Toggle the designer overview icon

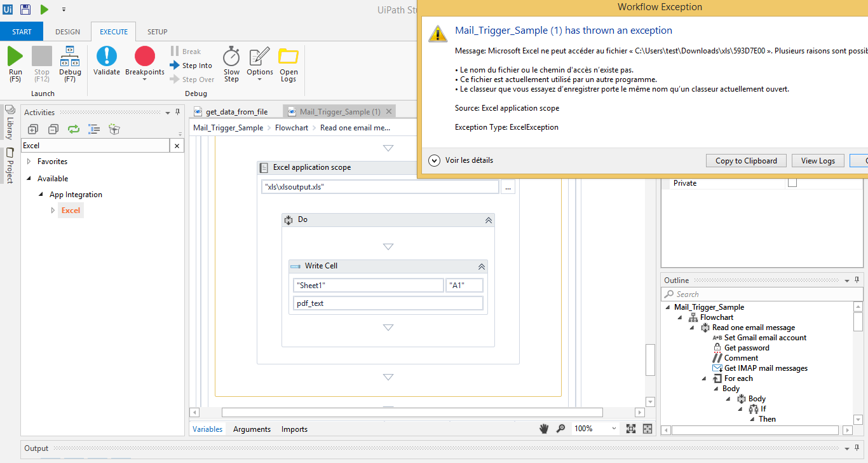click(648, 429)
